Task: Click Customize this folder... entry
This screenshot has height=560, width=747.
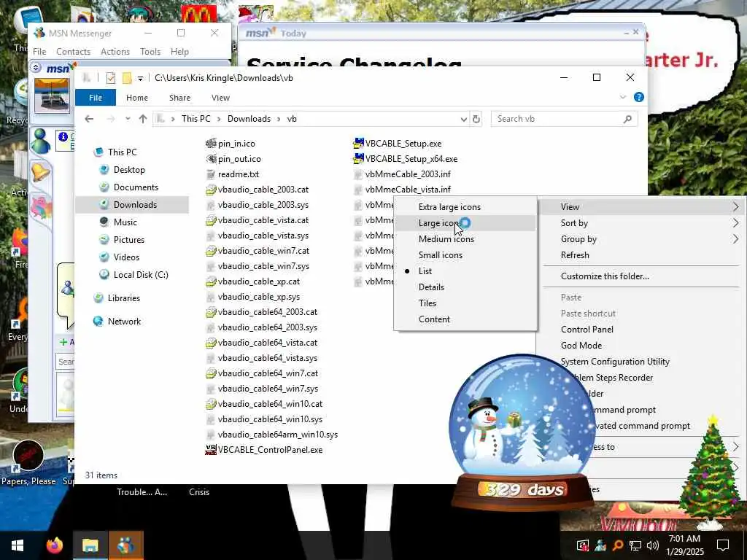Action: click(642, 276)
